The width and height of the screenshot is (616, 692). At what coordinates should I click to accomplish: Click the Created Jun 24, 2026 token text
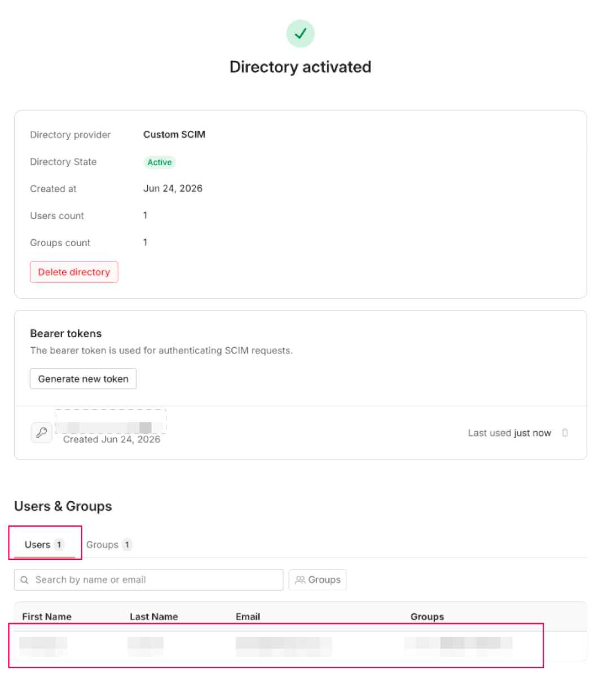(x=112, y=439)
